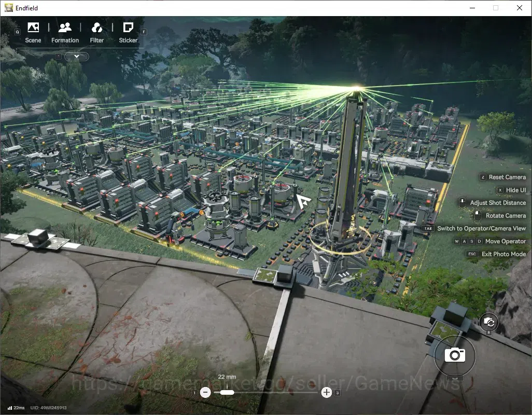
Task: Click the Endfield app icon in title bar
Action: click(8, 8)
